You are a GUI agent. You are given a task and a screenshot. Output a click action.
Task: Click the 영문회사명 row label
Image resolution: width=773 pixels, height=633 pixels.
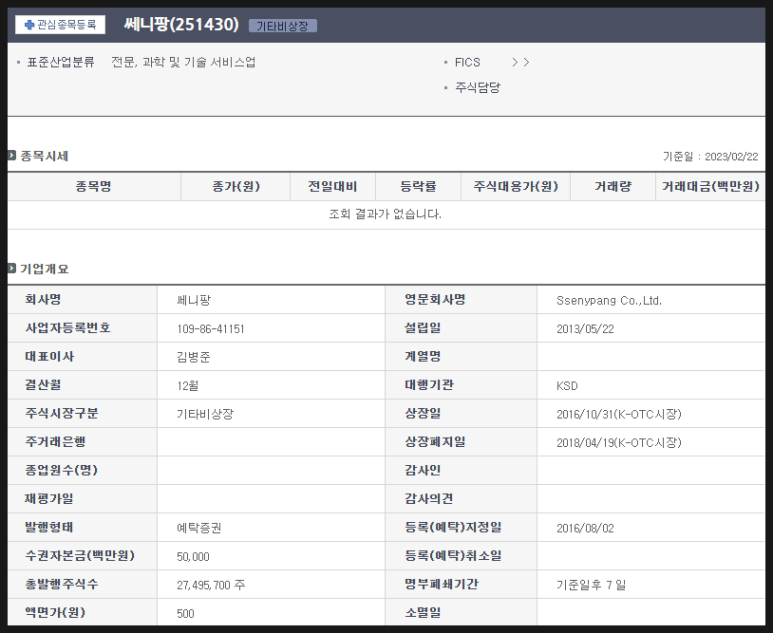click(x=435, y=300)
